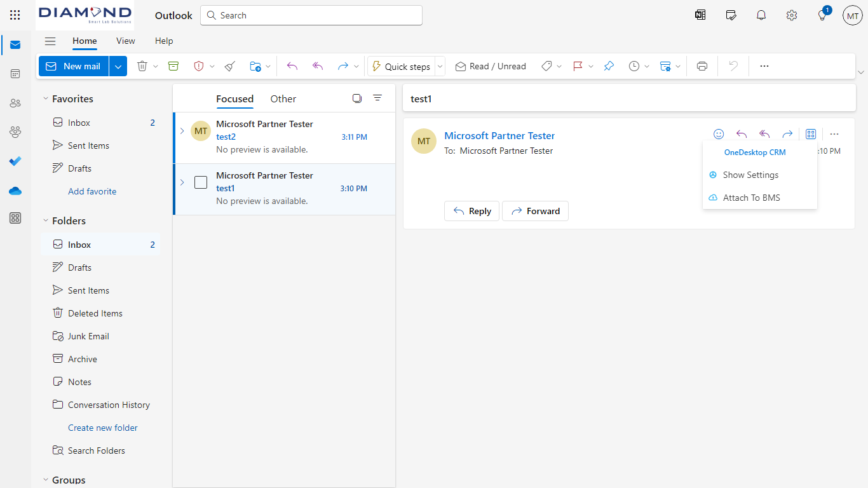Expand the test2 conversation chevron
Image resolution: width=868 pixels, height=488 pixels.
182,131
